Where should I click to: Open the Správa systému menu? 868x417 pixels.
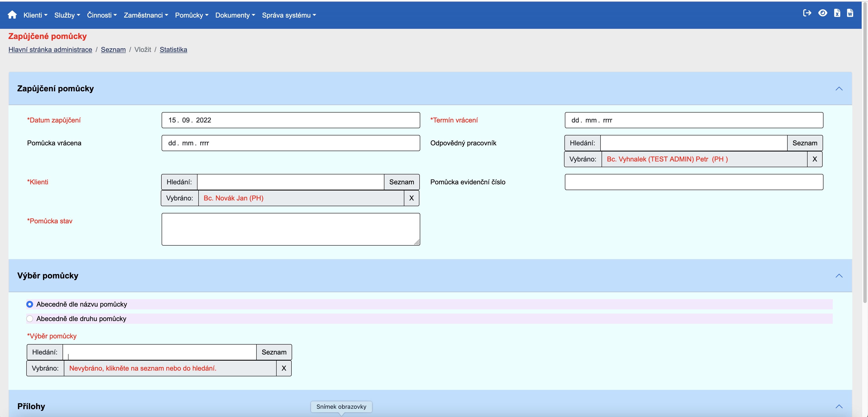pos(289,15)
